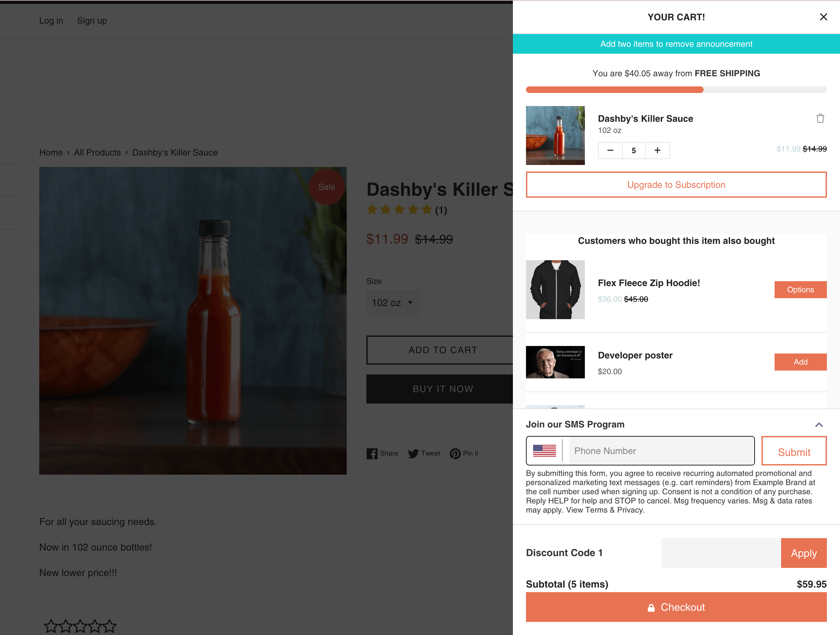
Task: Open the 102 oz size dropdown
Action: coord(393,303)
